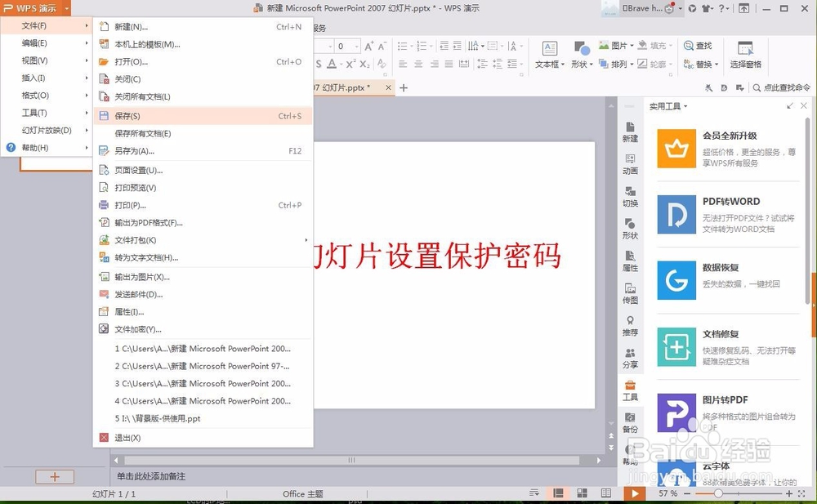The height and width of the screenshot is (504, 817).
Task: Choose Export as Picture (输出为图片)
Action: (x=203, y=277)
